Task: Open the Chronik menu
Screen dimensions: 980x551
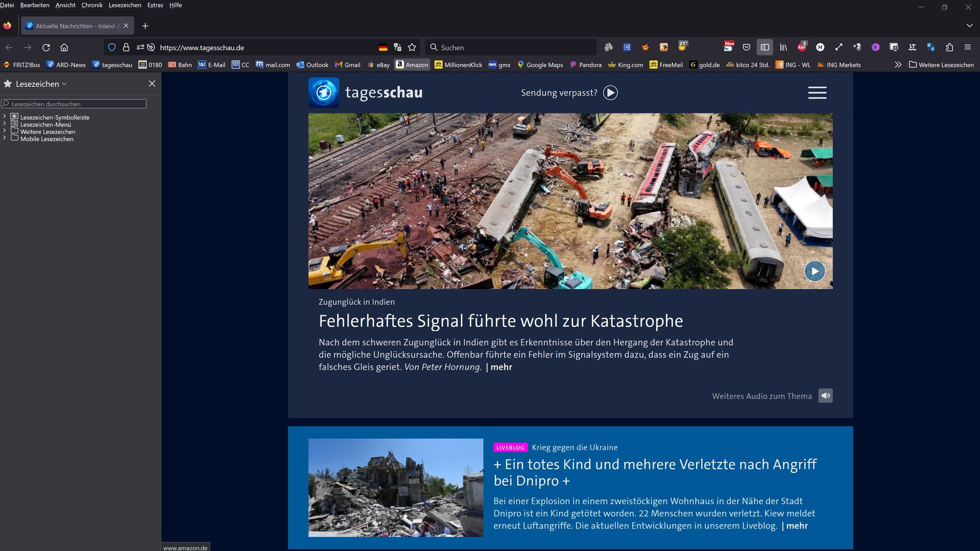Action: 92,5
